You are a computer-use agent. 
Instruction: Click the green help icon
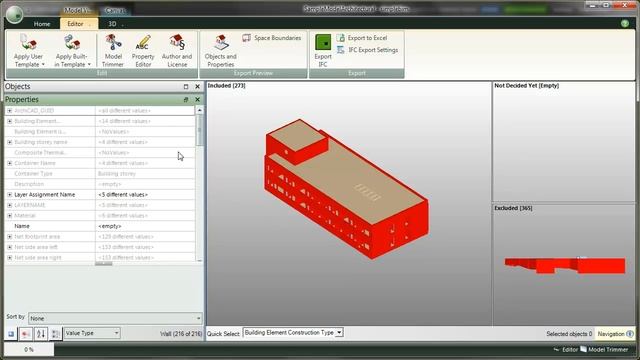(625, 24)
